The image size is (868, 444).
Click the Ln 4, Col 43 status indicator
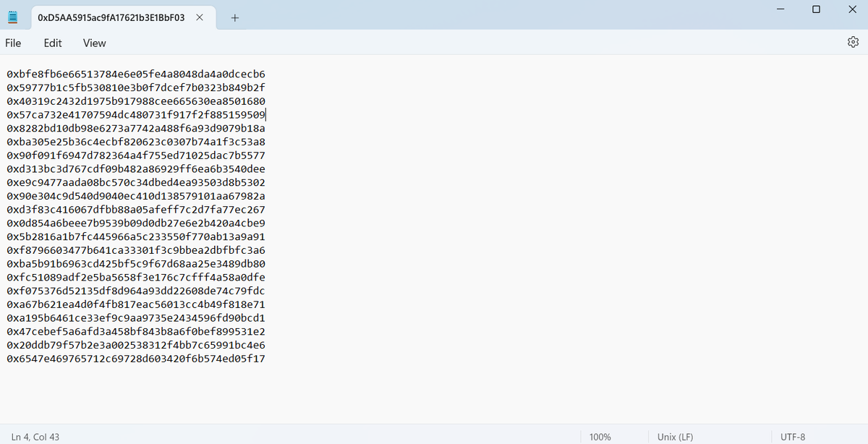click(35, 437)
